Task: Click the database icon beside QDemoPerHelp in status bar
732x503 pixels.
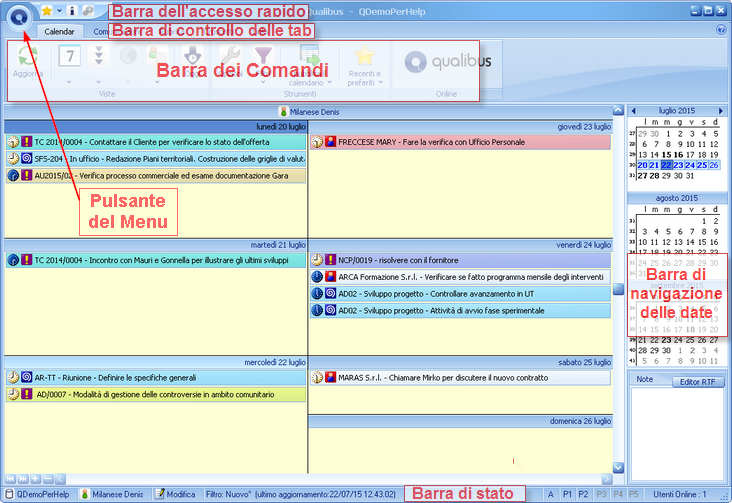Action: click(9, 494)
